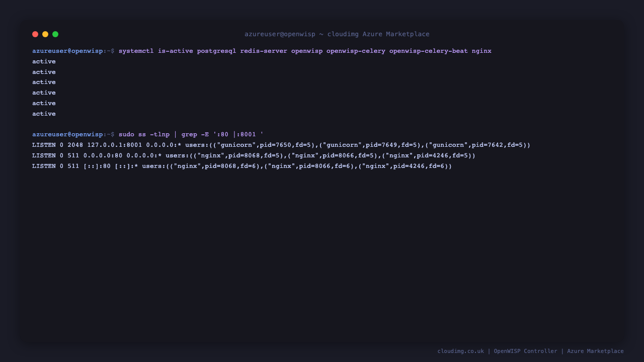Click the green maximize window dot
644x362 pixels.
55,34
